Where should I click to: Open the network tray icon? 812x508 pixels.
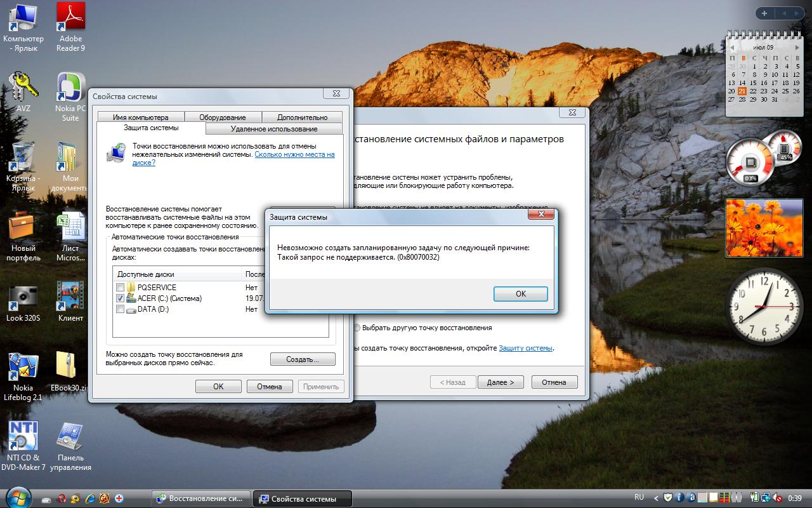pyautogui.click(x=767, y=498)
